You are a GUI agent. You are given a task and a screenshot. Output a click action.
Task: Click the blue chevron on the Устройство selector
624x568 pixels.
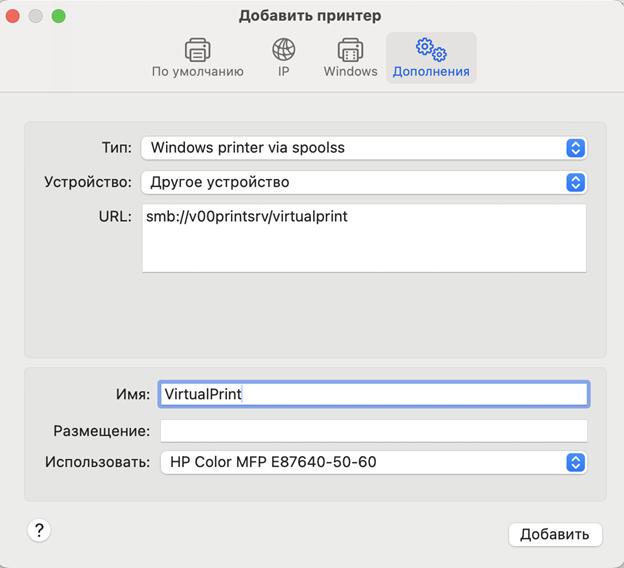(x=575, y=182)
